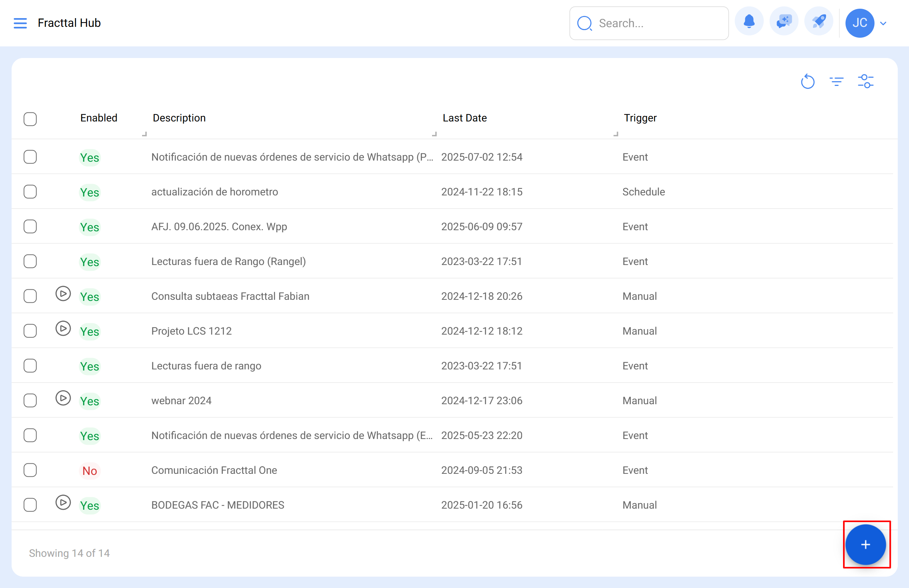Select all rows with header checkbox
This screenshot has height=588, width=909.
pos(30,119)
